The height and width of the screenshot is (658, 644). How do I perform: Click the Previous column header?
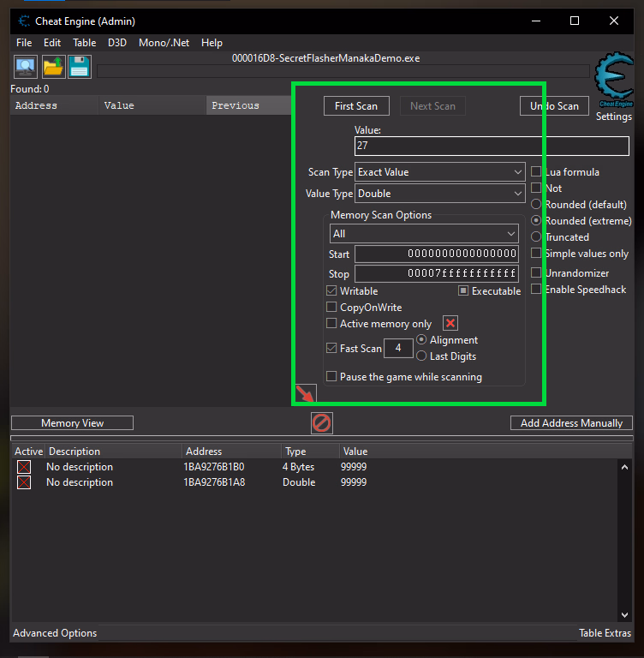249,105
